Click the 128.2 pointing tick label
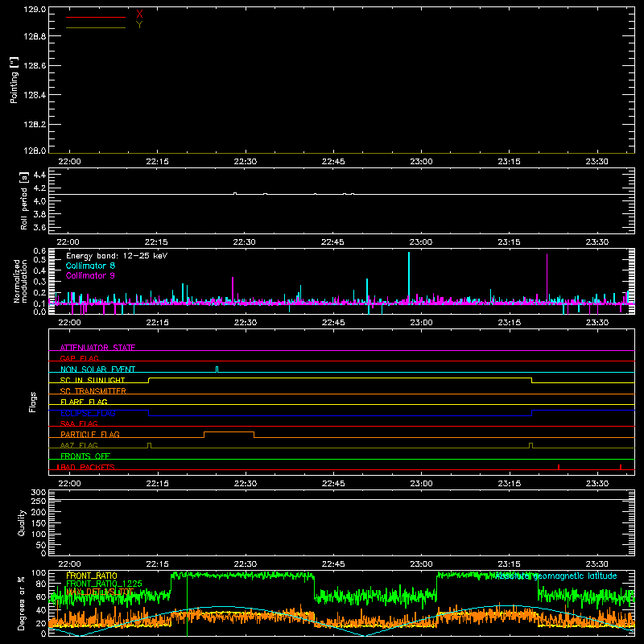644x644 pixels. [35, 125]
